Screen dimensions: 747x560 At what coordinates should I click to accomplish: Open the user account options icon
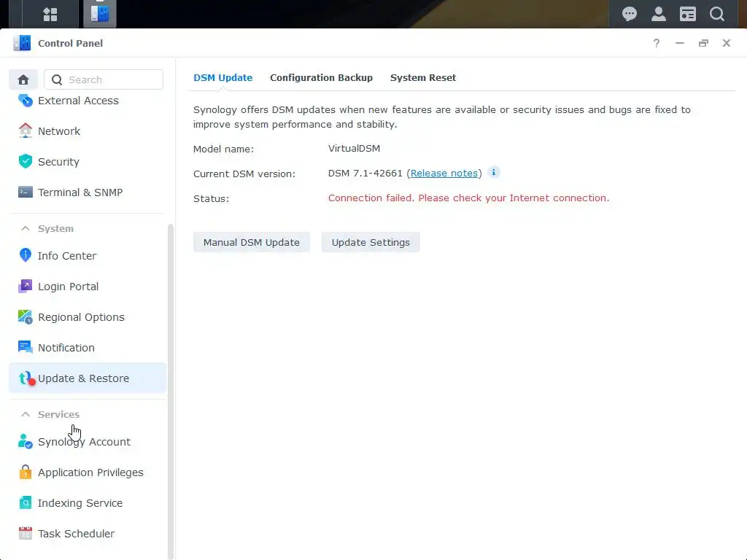pos(659,14)
